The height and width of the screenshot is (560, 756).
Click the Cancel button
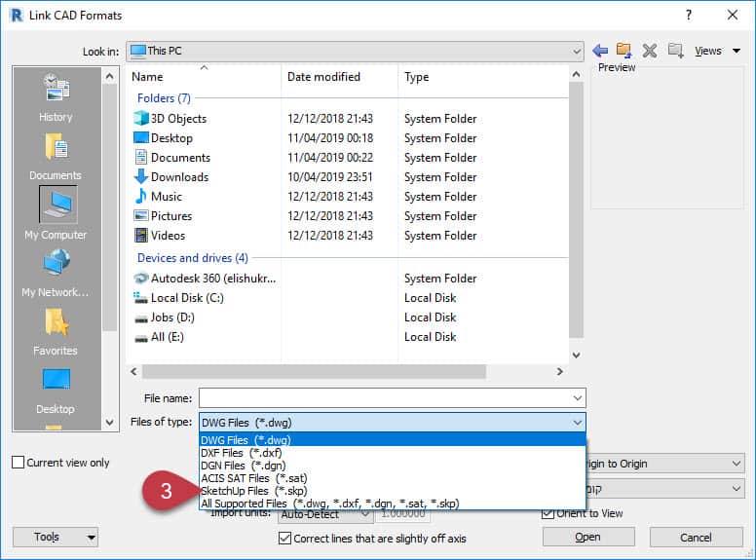tap(696, 537)
